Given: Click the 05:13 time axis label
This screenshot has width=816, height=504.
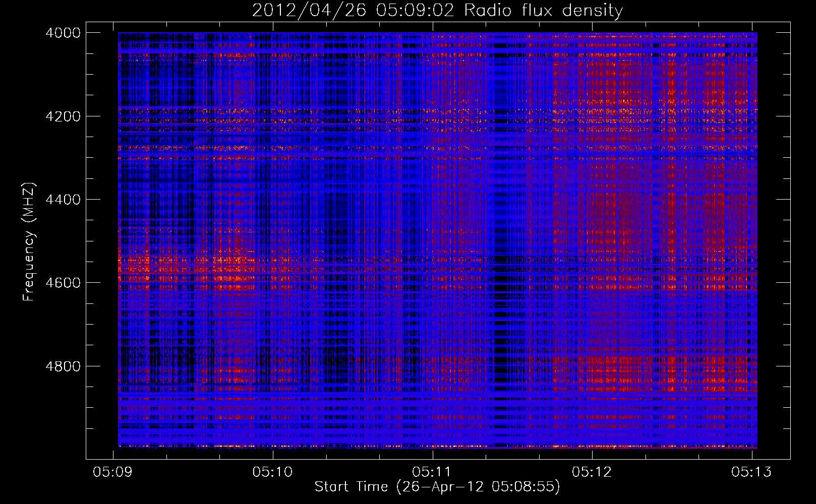Looking at the screenshot, I should [x=752, y=472].
